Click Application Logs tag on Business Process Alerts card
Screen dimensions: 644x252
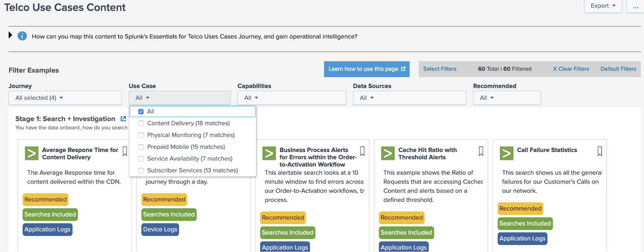click(x=285, y=247)
